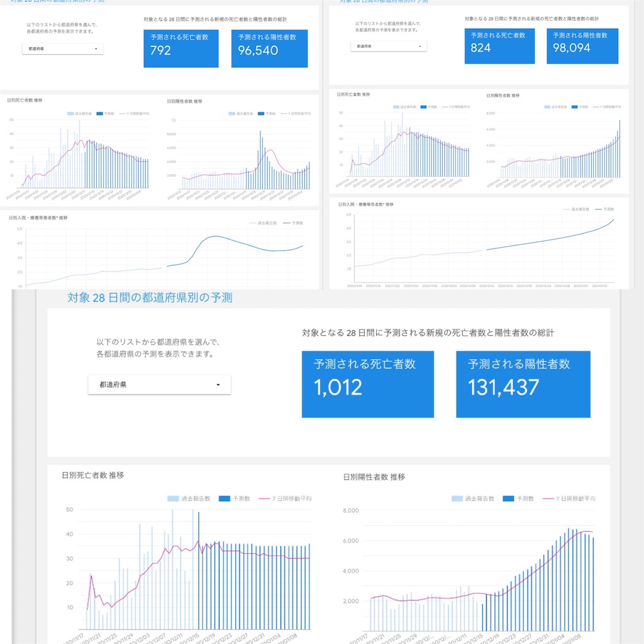Click the large 日別死亡者数 推移 chart title
The image size is (644, 644).
pos(93,475)
